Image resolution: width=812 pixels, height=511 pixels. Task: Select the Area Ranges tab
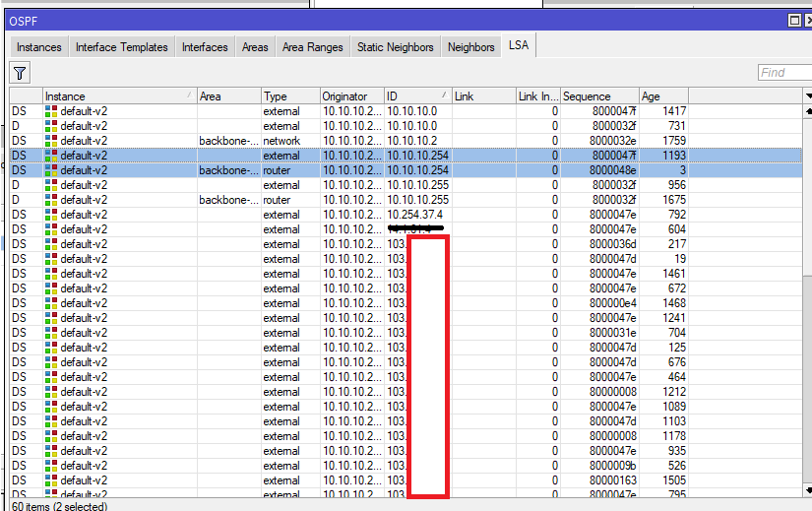coord(312,47)
